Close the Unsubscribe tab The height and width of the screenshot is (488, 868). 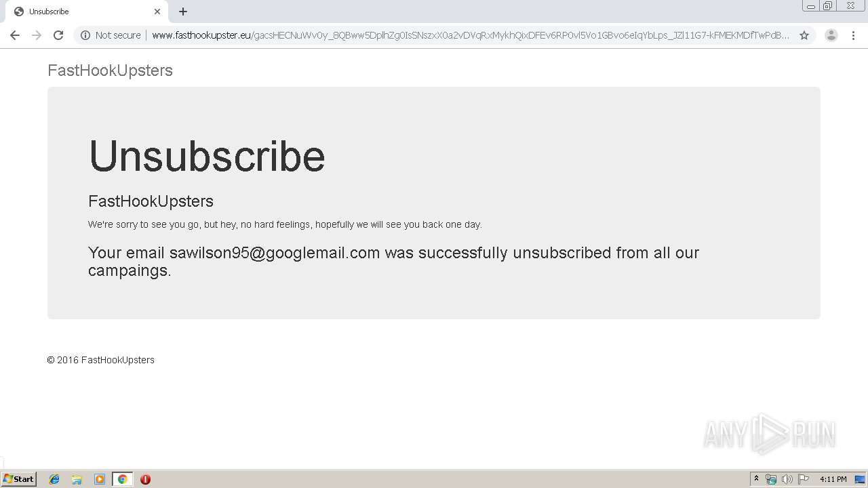coord(157,12)
